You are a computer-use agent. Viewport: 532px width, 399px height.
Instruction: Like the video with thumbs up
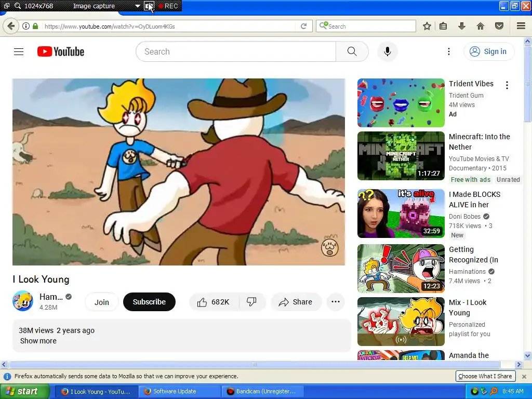214,302
